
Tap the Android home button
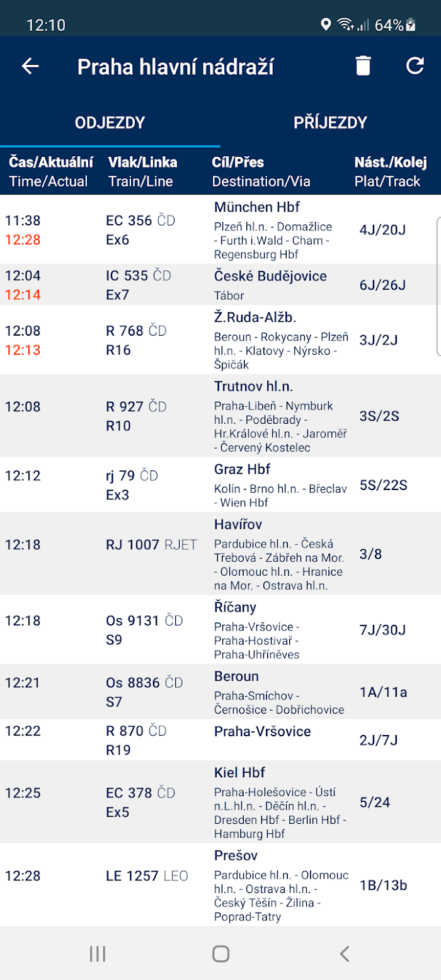coord(220,954)
